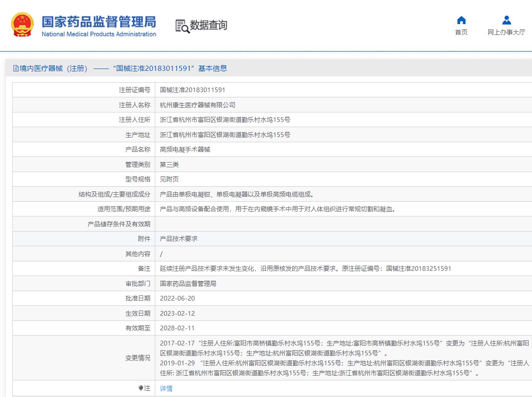
Task: Open the 网上办事大厅 link text
Action: pos(507,32)
